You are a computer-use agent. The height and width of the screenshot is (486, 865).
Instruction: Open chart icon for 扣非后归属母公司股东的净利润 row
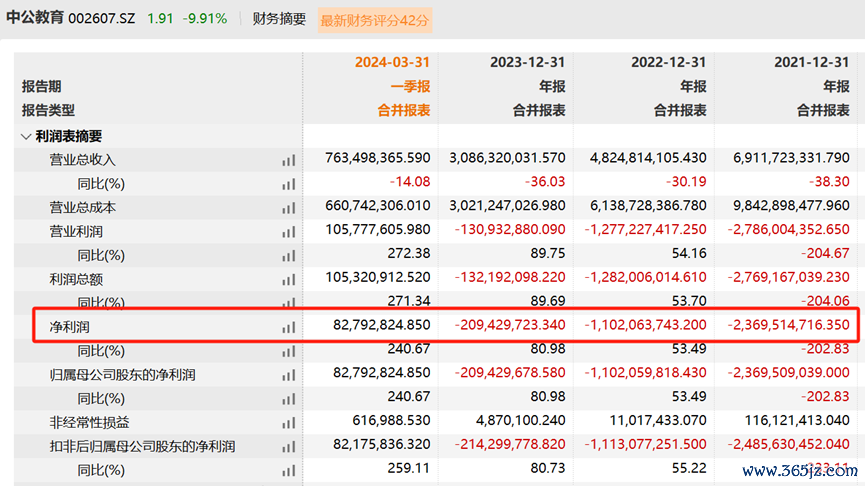point(289,447)
